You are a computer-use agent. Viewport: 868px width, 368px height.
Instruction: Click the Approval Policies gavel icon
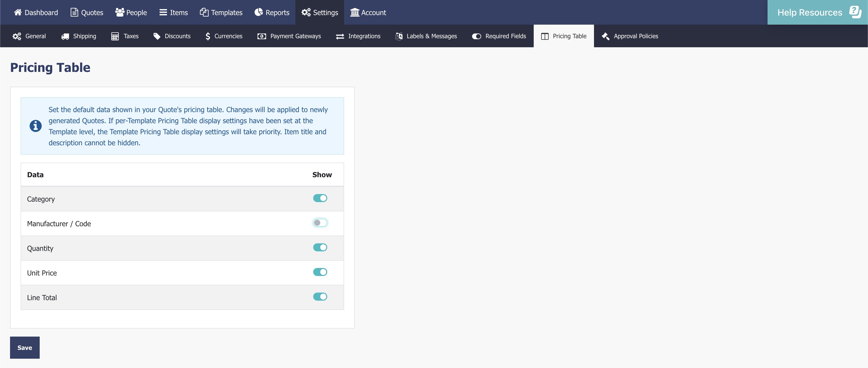606,36
